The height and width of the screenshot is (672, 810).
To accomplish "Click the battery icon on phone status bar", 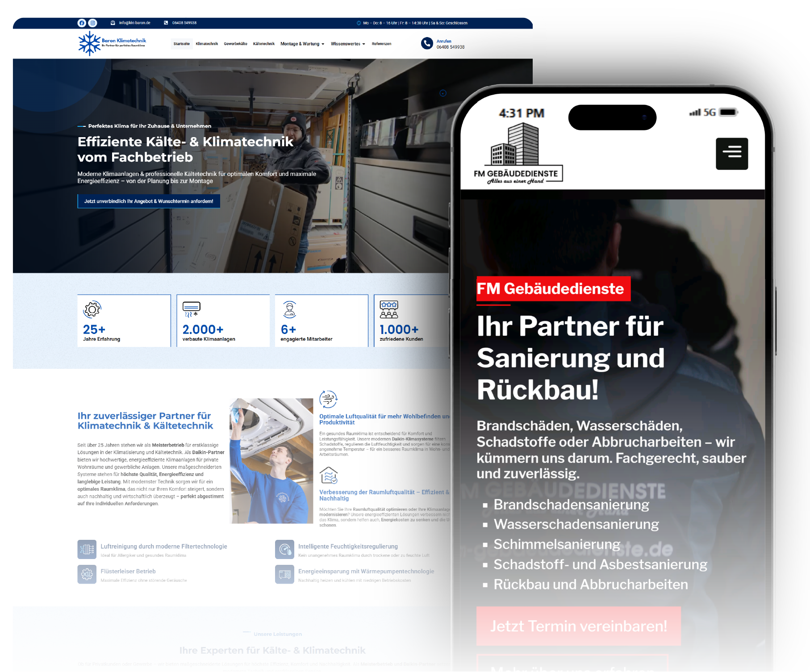I will tap(728, 113).
